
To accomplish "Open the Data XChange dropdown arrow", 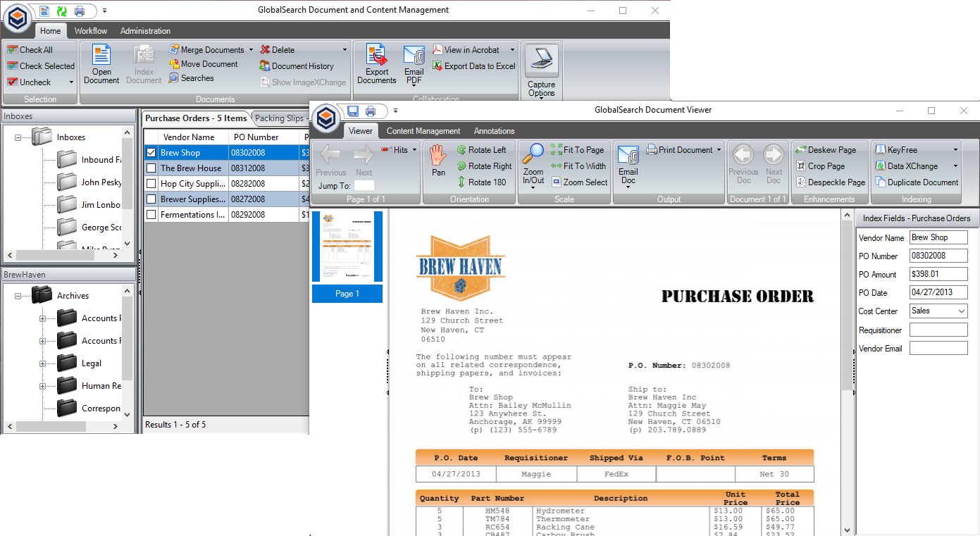I will (955, 166).
